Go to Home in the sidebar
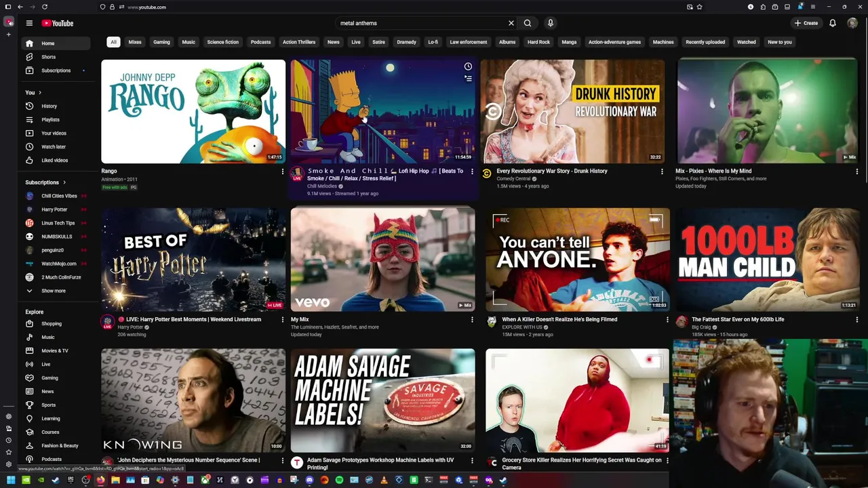The width and height of the screenshot is (868, 488). tap(56, 43)
